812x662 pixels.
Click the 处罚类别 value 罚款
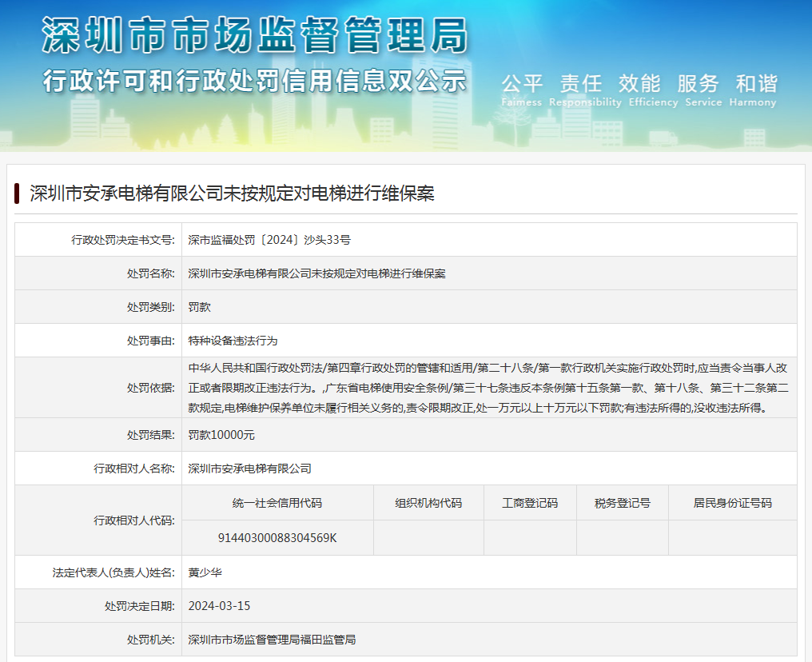click(200, 307)
